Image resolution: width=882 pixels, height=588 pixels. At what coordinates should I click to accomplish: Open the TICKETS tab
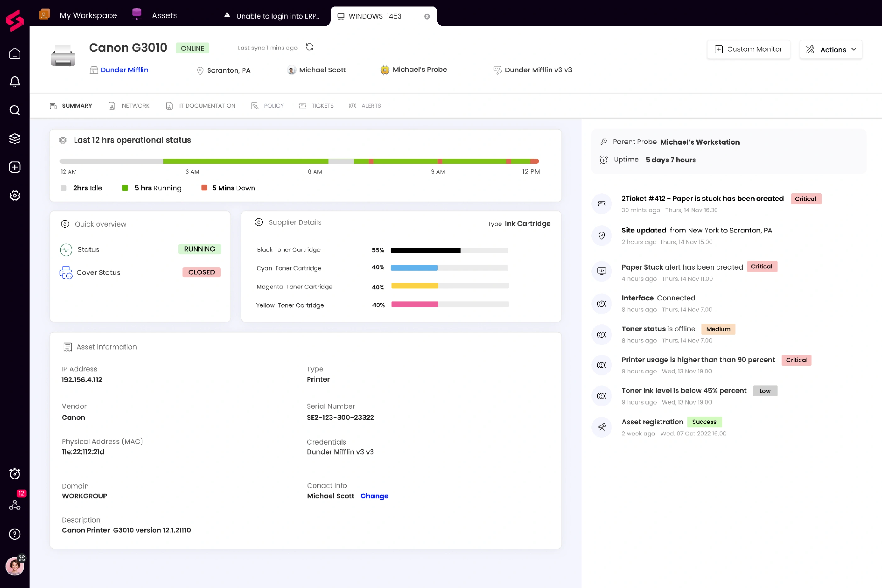pos(316,106)
